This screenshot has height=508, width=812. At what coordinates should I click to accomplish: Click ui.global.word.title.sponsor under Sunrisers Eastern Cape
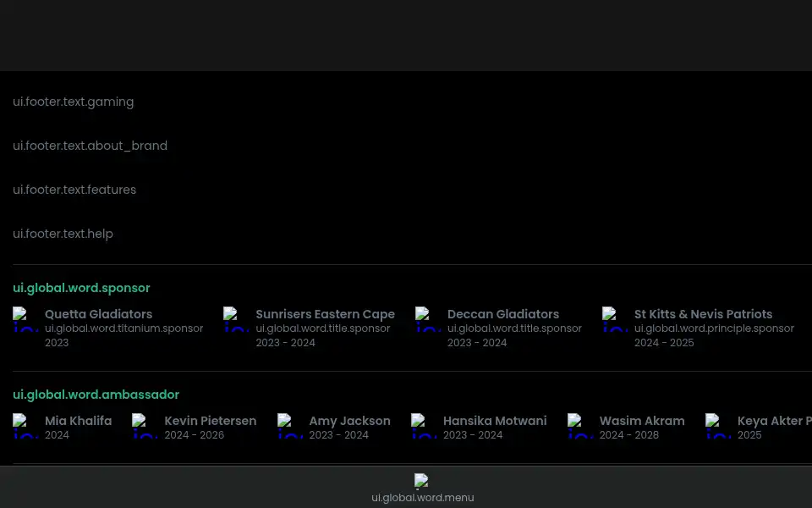point(322,329)
